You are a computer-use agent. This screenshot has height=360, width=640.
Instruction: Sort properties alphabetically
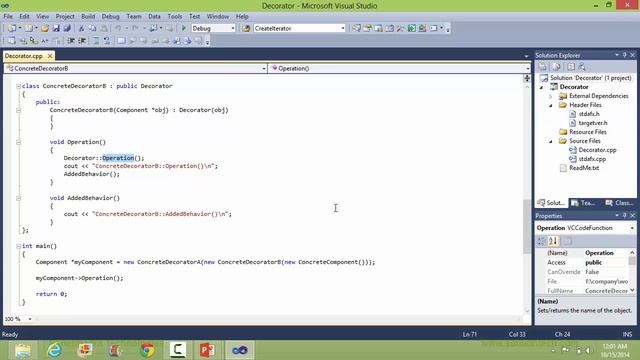tap(553, 241)
